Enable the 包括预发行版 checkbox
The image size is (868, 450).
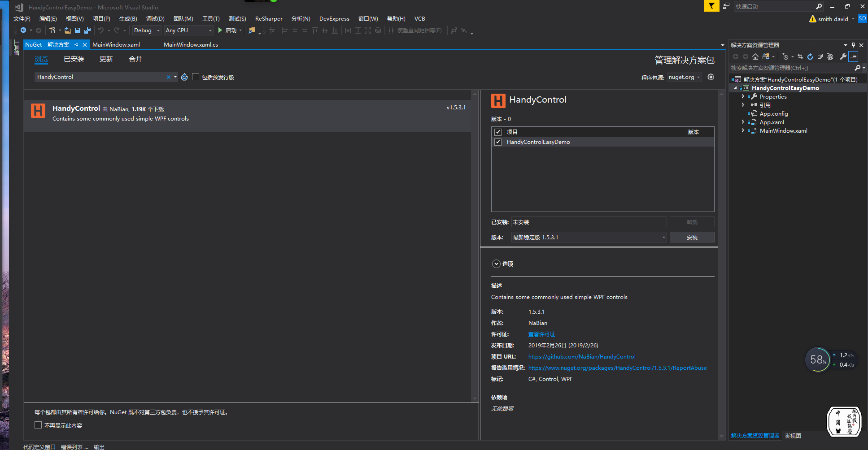(196, 77)
